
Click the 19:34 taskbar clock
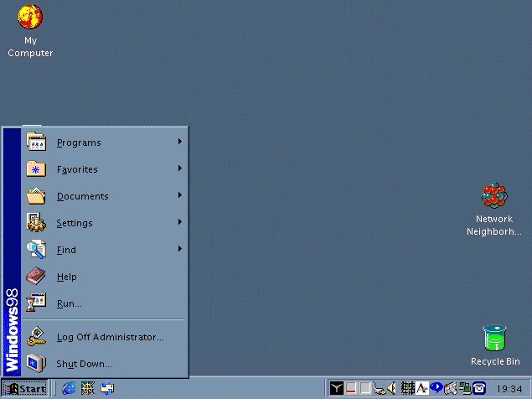[x=509, y=388]
